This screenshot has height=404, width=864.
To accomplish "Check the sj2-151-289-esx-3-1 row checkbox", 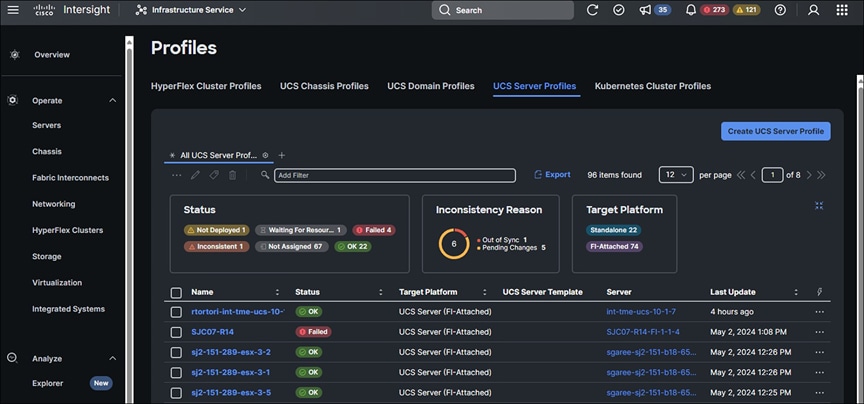I will pos(176,373).
